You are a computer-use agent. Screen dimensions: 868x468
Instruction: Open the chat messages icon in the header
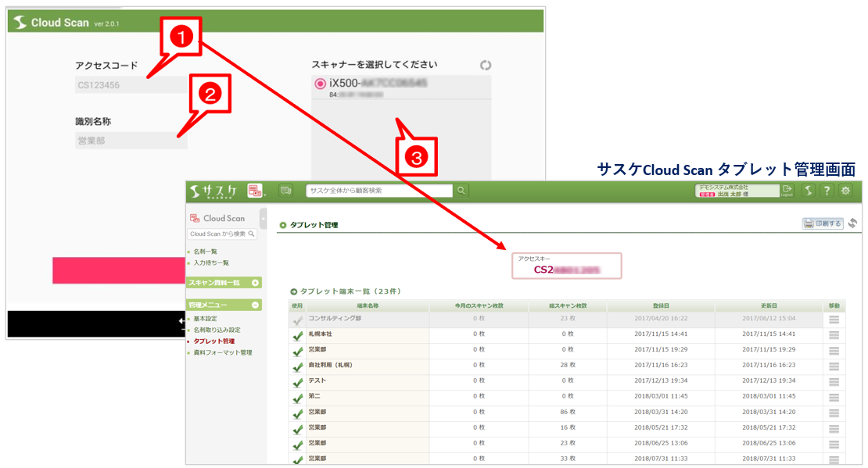[285, 191]
